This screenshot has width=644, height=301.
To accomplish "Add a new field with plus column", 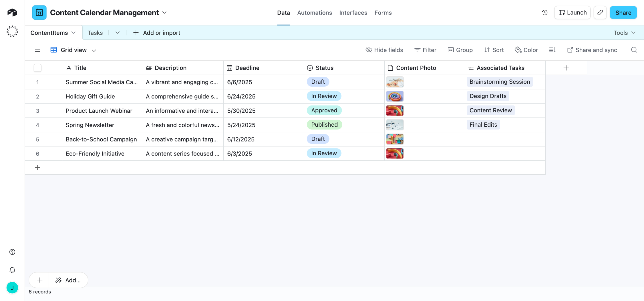I will point(566,68).
